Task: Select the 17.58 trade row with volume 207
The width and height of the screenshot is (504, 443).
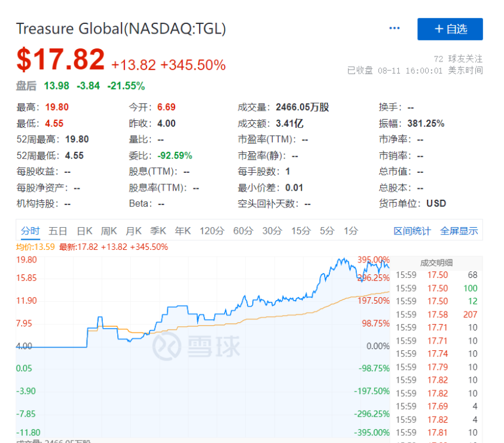Action: click(436, 314)
